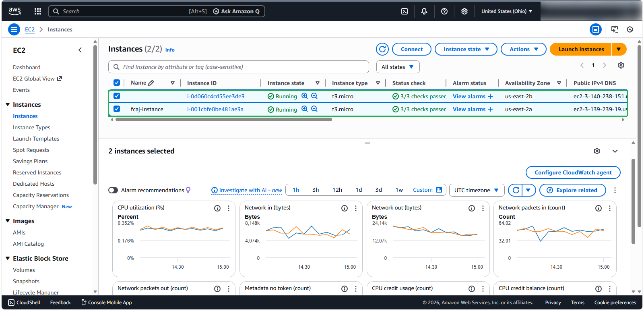Click the instances table horizontal scrollbar
644x311 pixels.
click(x=224, y=119)
